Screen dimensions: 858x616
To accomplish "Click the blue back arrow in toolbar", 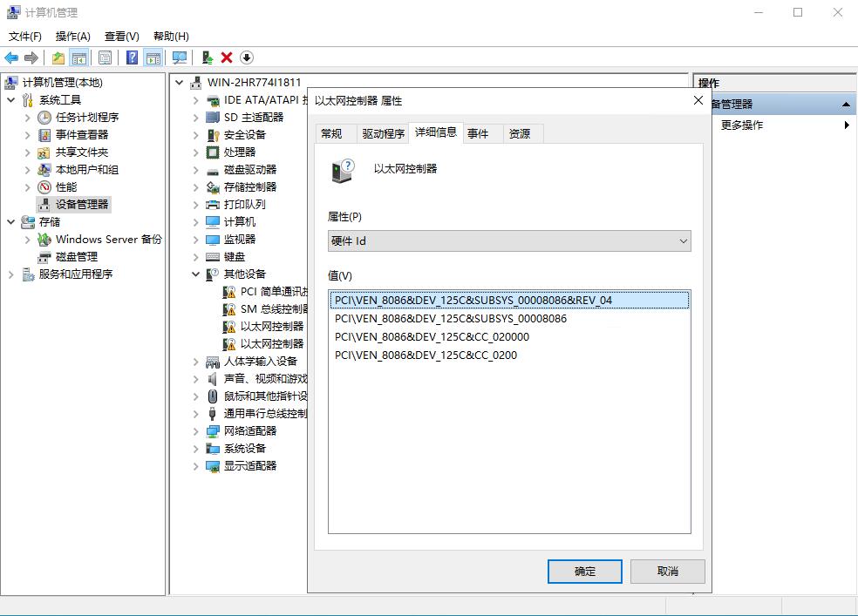I will [11, 58].
